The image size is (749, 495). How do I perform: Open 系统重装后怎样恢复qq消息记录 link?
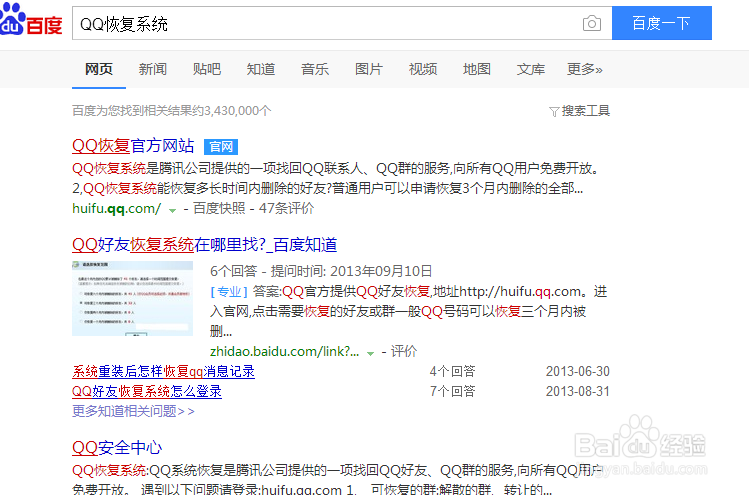163,372
